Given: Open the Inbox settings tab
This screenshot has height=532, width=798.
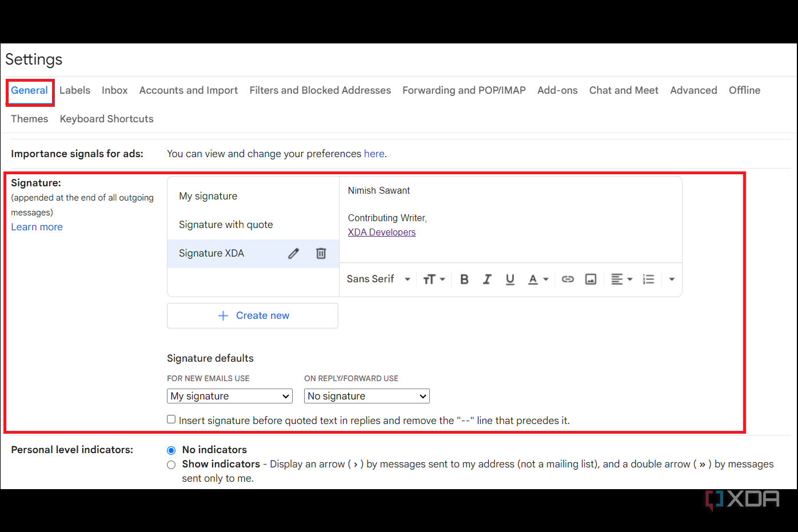Looking at the screenshot, I should pos(115,90).
